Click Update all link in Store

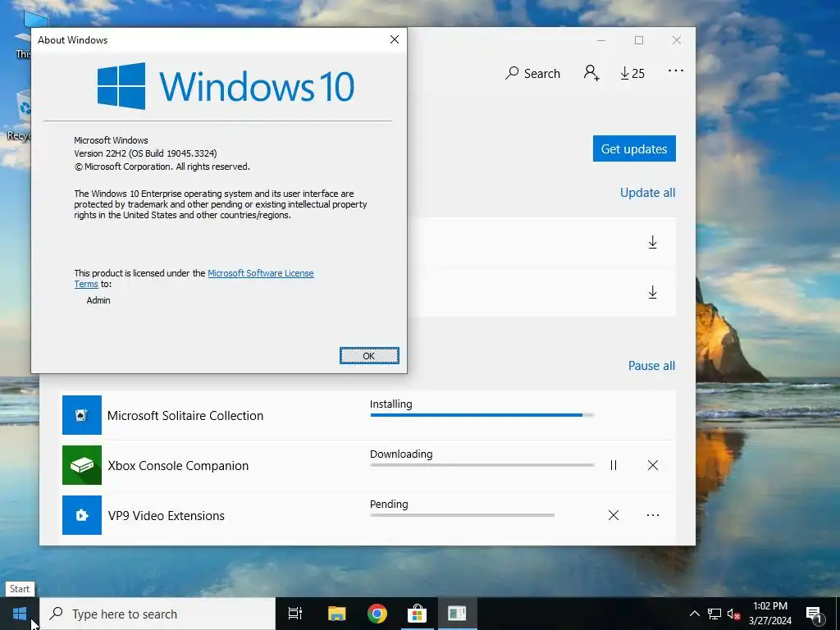pos(647,192)
